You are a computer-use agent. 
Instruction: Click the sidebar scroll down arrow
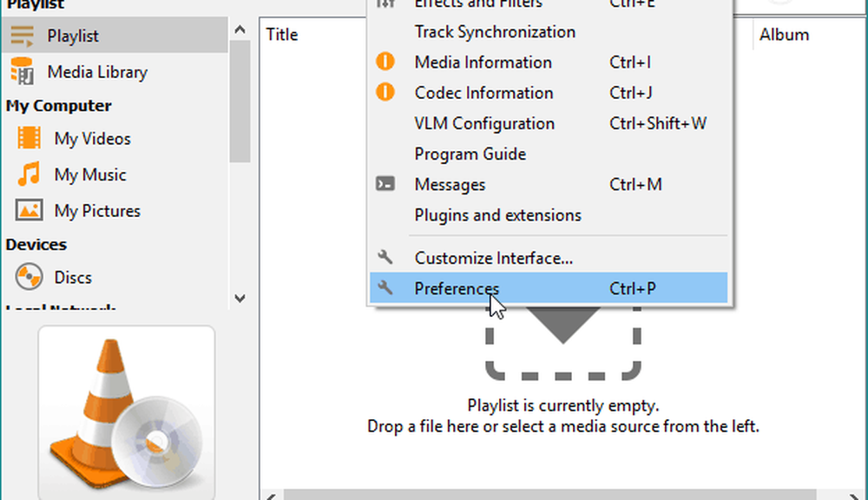click(240, 298)
